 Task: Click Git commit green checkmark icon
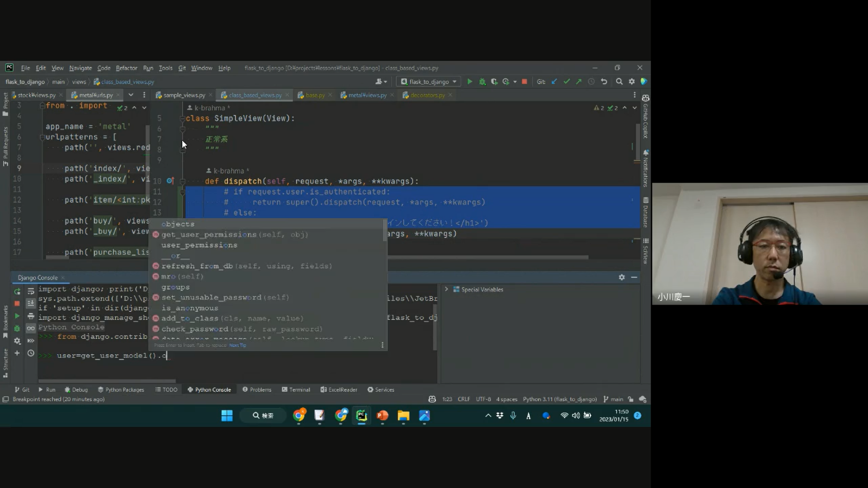pos(566,82)
